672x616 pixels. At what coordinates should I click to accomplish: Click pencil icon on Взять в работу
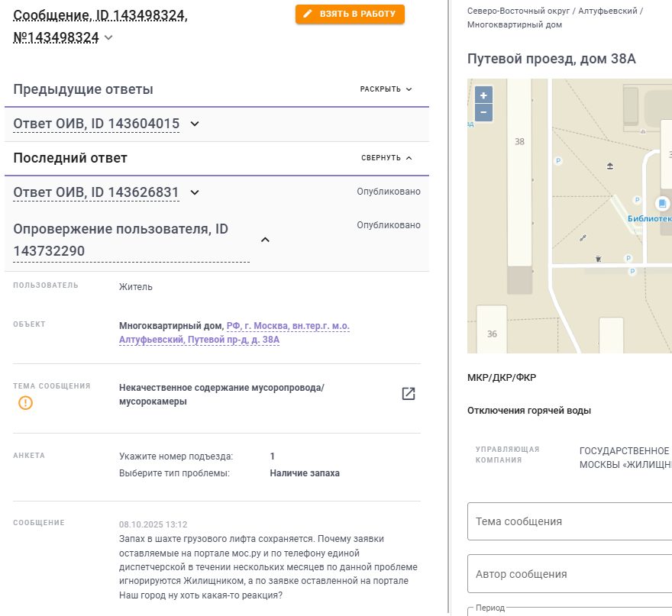click(x=308, y=14)
